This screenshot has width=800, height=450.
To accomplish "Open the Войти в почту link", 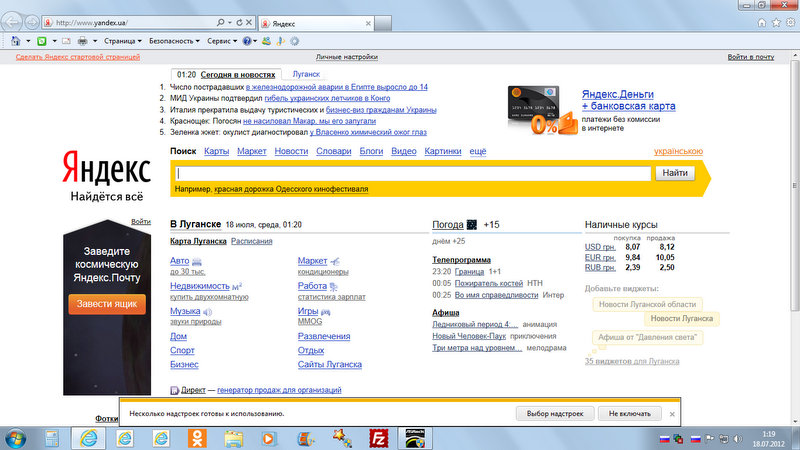I will point(751,57).
